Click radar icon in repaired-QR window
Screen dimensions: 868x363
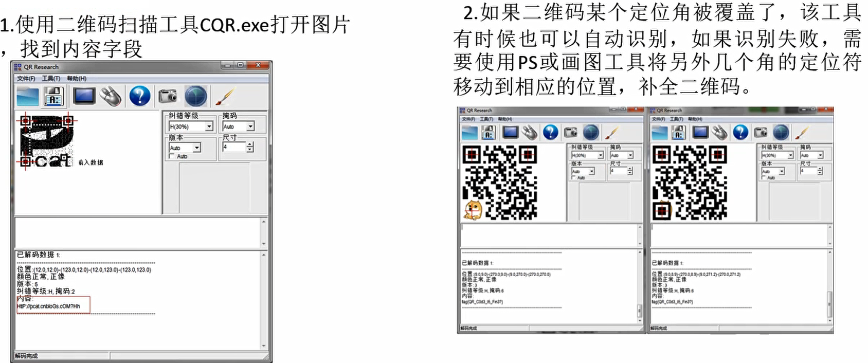tap(781, 133)
